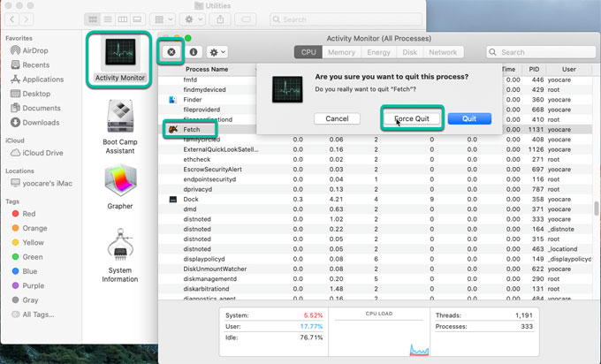The height and width of the screenshot is (364, 601).
Task: Open the Finder action gear dropdown
Action: pos(191,19)
